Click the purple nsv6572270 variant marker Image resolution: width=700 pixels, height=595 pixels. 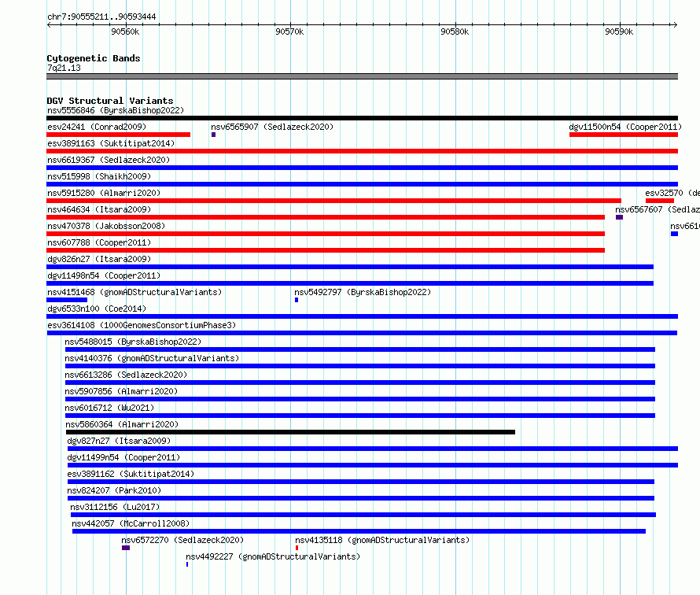pos(126,548)
